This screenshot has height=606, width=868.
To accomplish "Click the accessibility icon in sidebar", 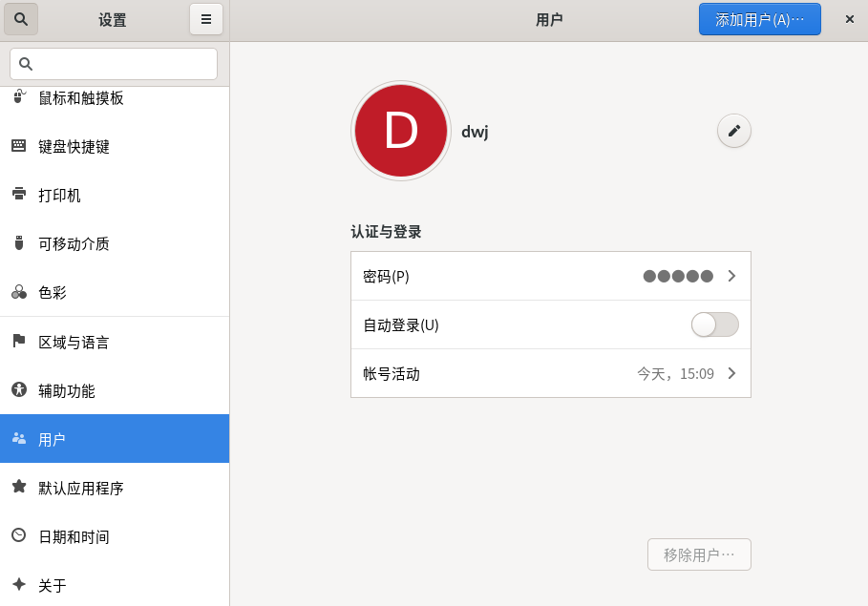I will pos(19,389).
